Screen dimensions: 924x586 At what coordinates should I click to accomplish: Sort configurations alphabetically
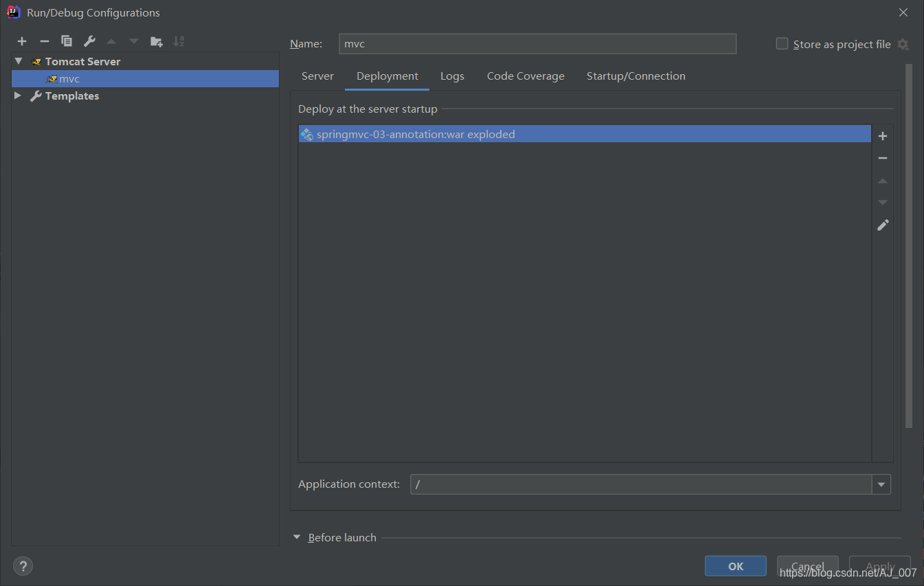tap(179, 41)
